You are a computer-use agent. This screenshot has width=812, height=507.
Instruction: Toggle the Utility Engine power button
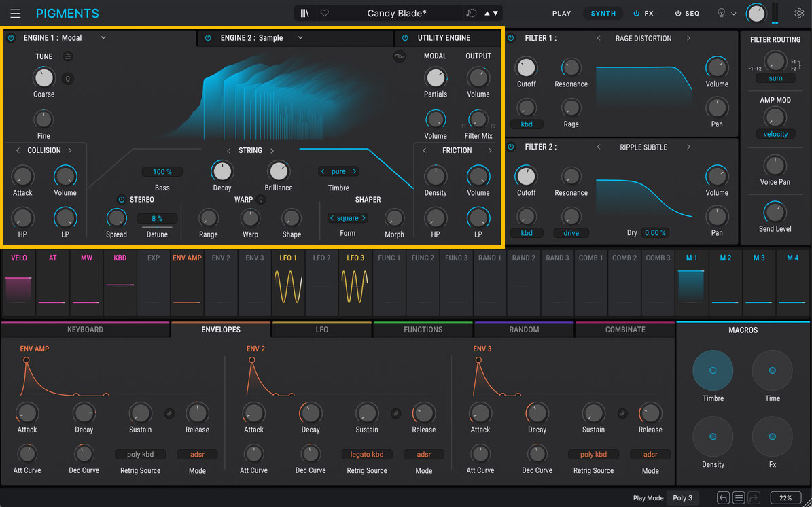click(406, 38)
